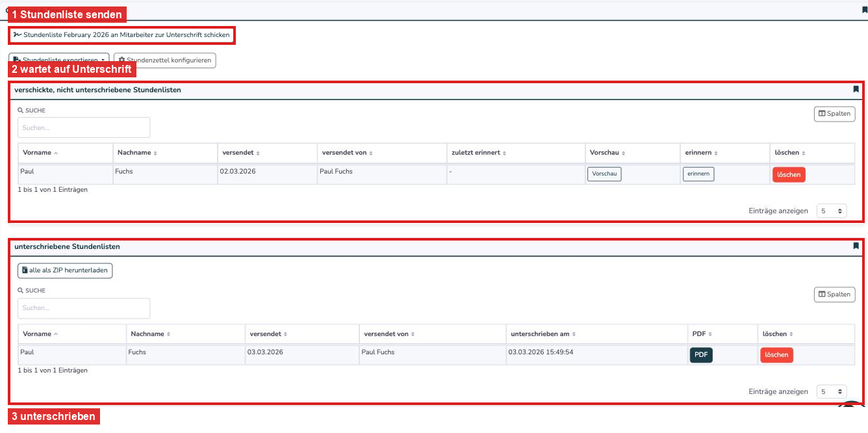Click bookmark icon in unterschriebene Stundenlisten header
Viewport: 868px width, 433px height.
click(856, 246)
